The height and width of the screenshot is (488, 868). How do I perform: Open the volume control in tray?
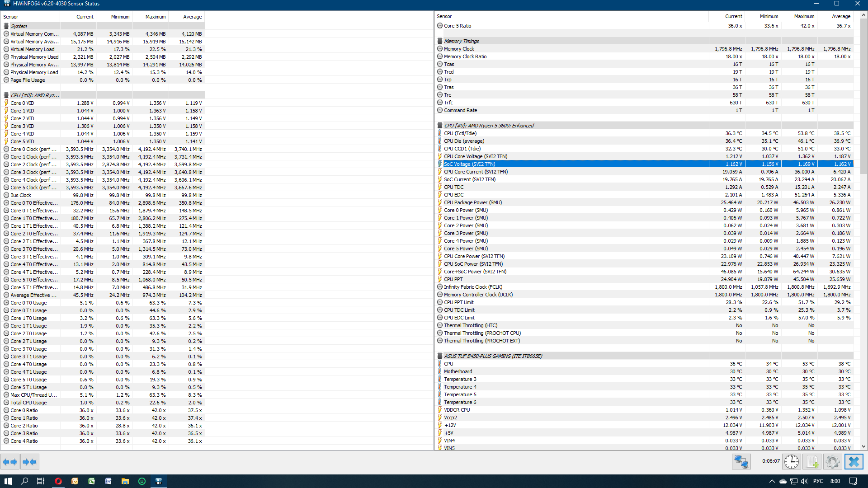(804, 481)
